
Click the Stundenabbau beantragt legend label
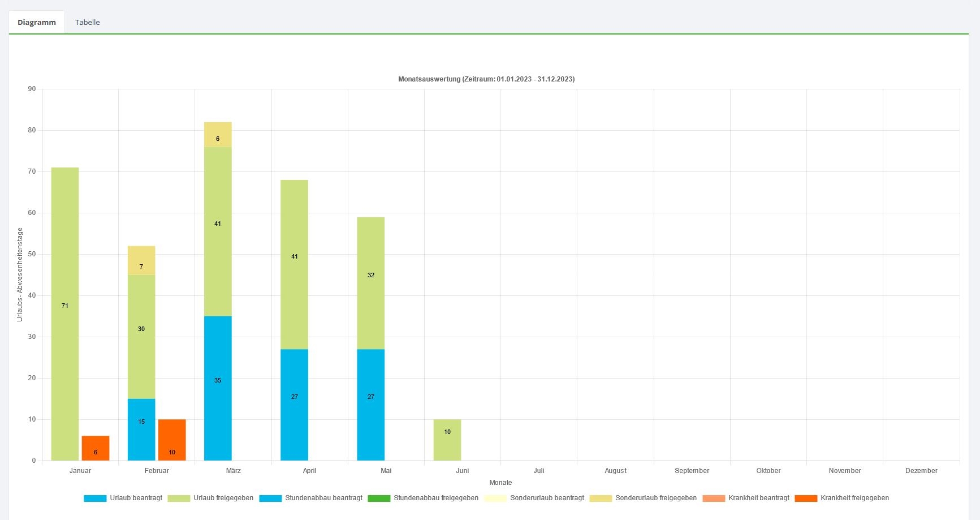[x=324, y=498]
